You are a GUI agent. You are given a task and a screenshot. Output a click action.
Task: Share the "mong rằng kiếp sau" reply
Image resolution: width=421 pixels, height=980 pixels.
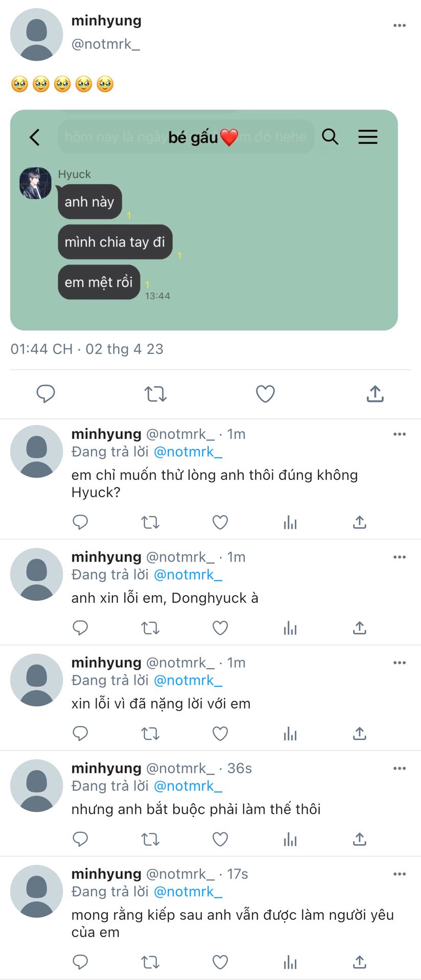360,962
